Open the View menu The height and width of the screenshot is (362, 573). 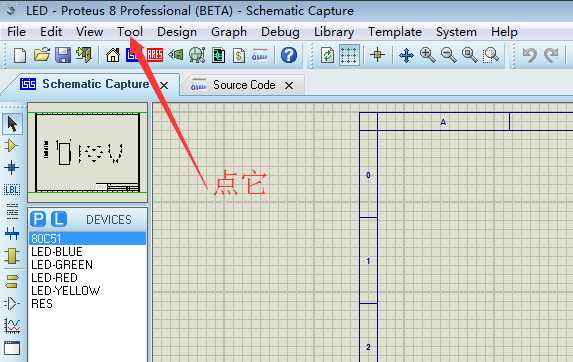[90, 32]
